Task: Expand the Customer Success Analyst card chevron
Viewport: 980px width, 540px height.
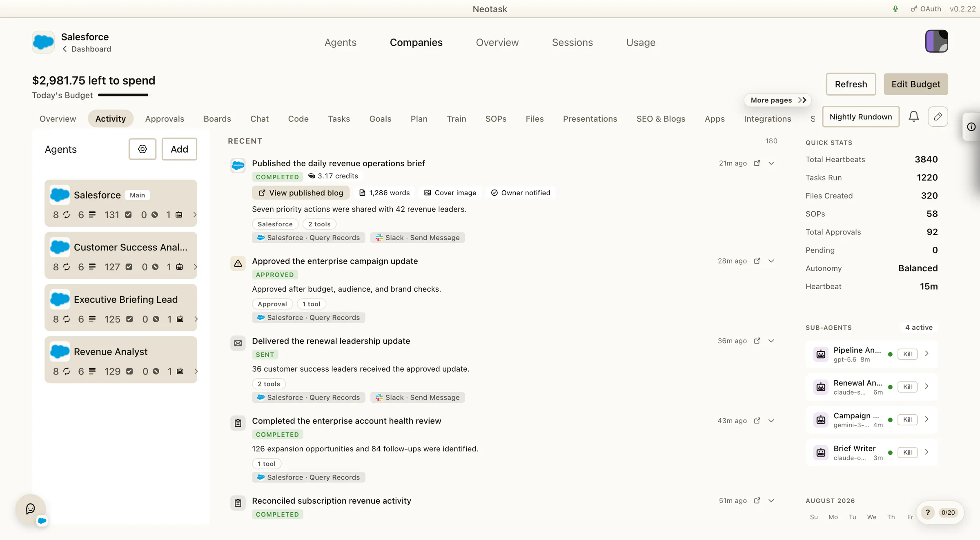Action: [x=195, y=267]
